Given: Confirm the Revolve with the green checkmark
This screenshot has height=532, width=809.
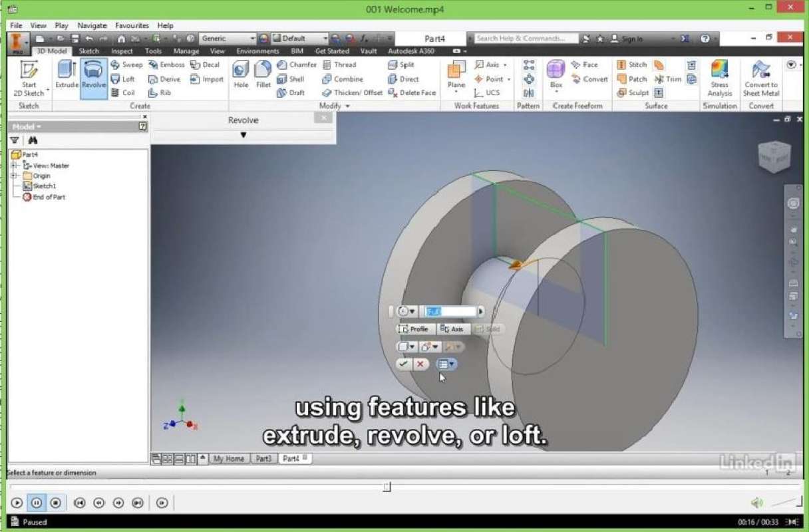Looking at the screenshot, I should [403, 364].
